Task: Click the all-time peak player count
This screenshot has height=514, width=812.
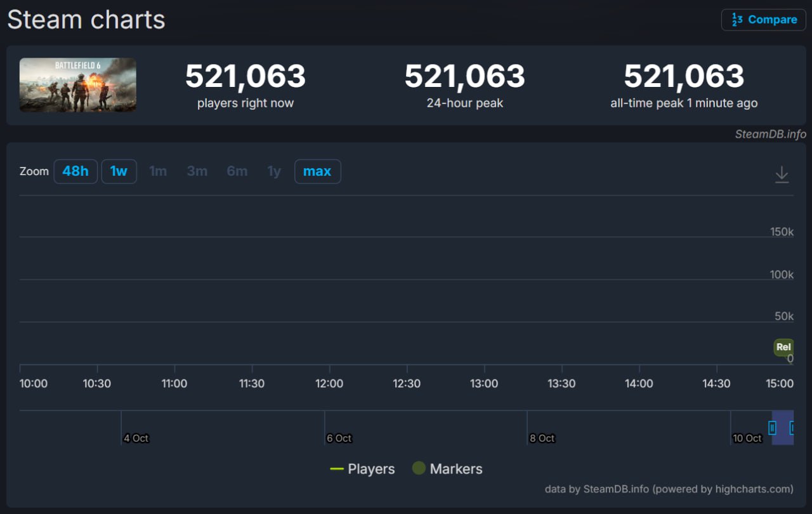Action: click(684, 76)
